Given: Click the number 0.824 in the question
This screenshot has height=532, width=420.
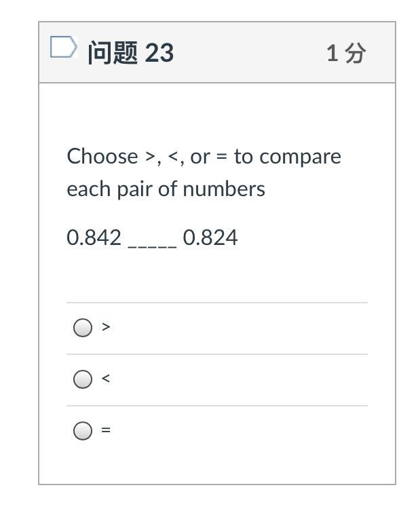Looking at the screenshot, I should pos(210,238).
